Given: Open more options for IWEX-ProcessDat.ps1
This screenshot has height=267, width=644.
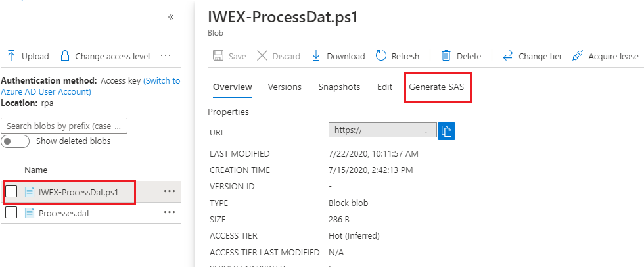Looking at the screenshot, I should (x=170, y=191).
